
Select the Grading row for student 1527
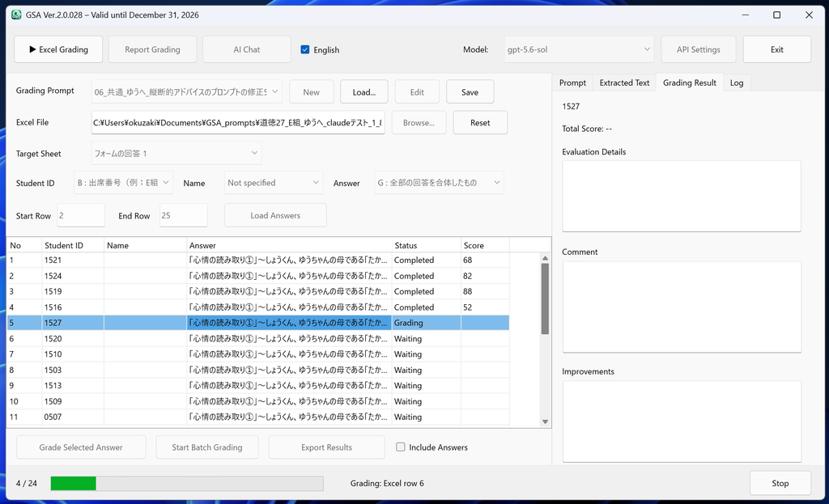click(258, 323)
